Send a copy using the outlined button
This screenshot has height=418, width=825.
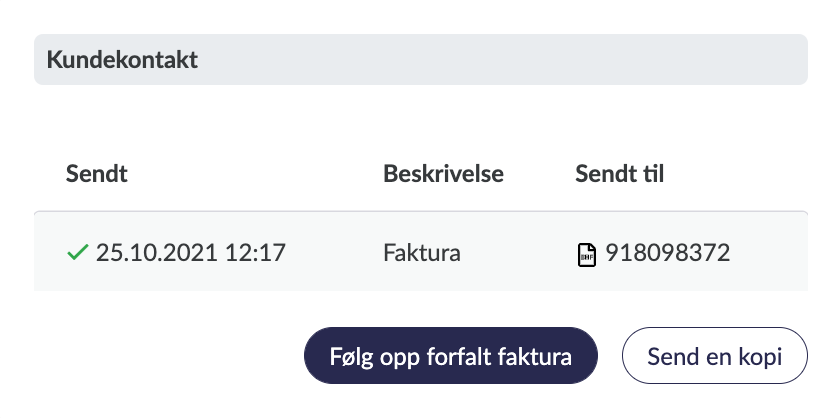tap(714, 356)
